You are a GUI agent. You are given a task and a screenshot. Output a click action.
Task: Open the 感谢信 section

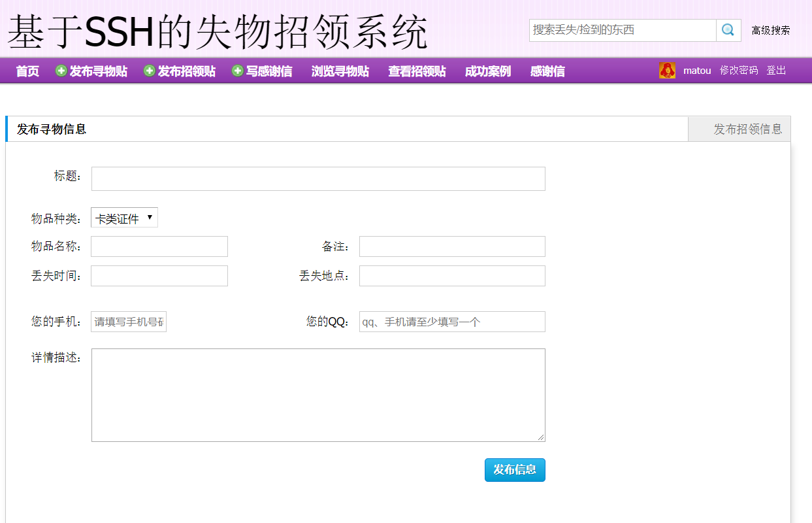tap(546, 71)
